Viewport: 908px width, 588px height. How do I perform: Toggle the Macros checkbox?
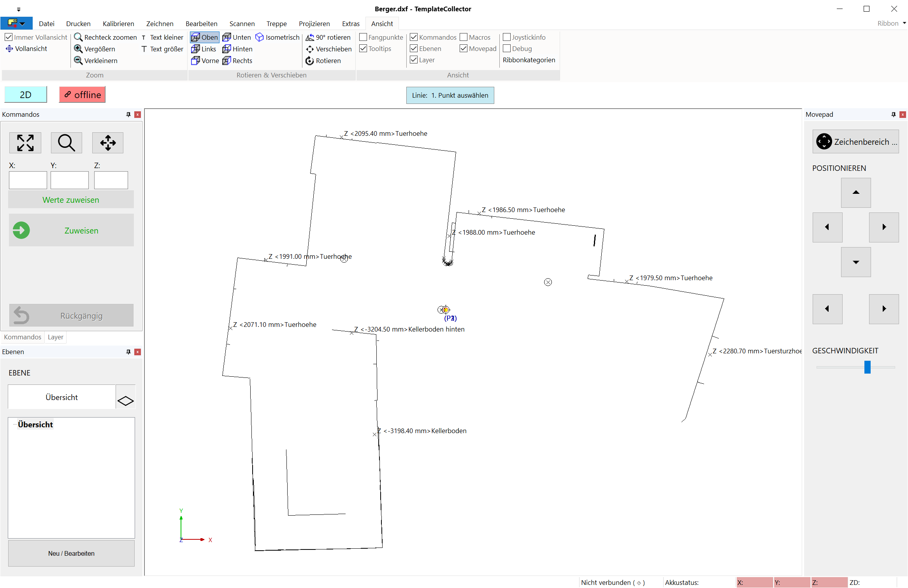pyautogui.click(x=464, y=37)
